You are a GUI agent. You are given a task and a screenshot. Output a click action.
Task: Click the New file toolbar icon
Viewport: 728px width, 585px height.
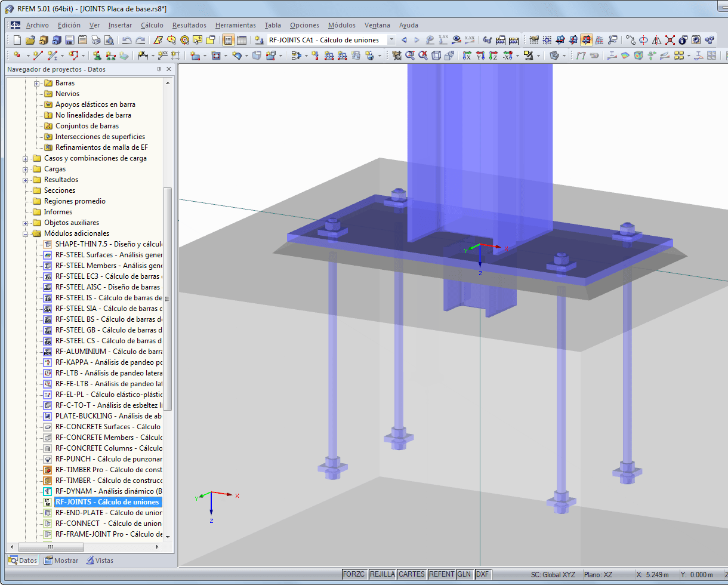pyautogui.click(x=16, y=39)
